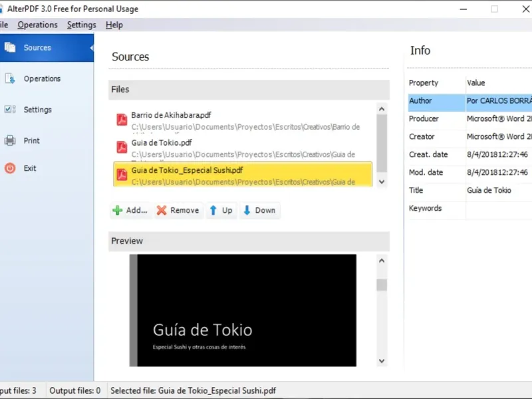Open the Sources panel in sidebar
532x399 pixels.
[x=47, y=47]
